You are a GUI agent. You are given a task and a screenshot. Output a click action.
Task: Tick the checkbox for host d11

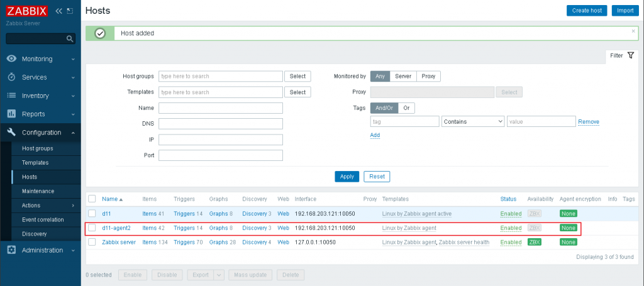pyautogui.click(x=92, y=213)
